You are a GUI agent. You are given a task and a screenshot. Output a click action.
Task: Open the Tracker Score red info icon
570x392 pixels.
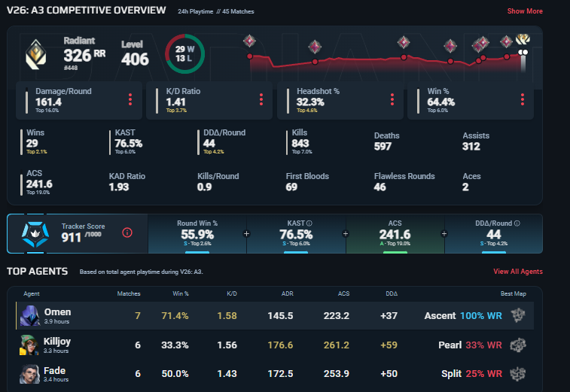point(127,232)
